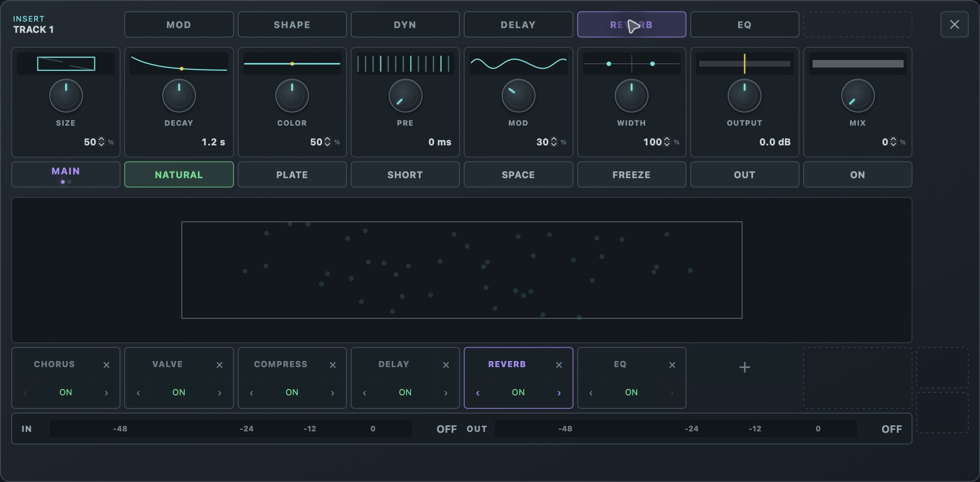Click the decay curve display
This screenshot has width=980, height=482.
[x=179, y=64]
